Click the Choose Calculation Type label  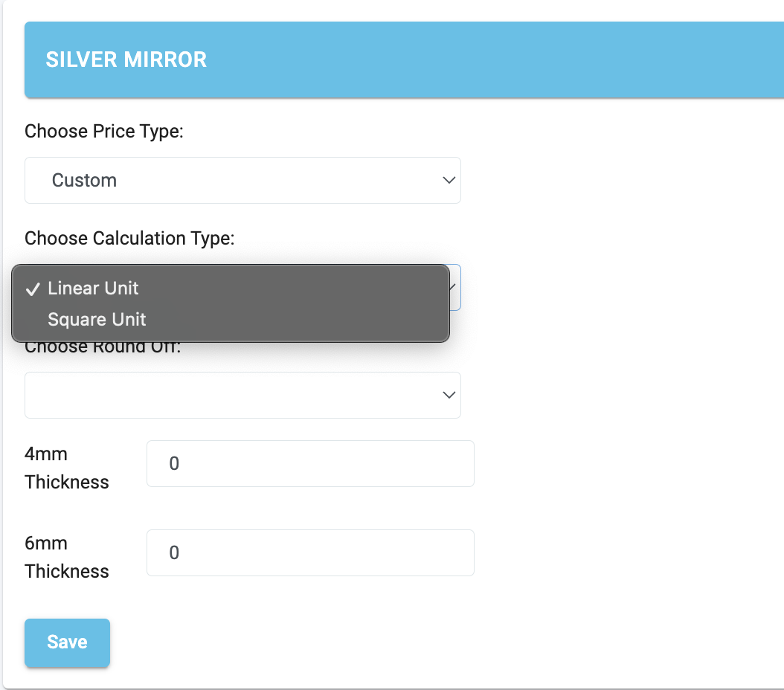tap(129, 239)
